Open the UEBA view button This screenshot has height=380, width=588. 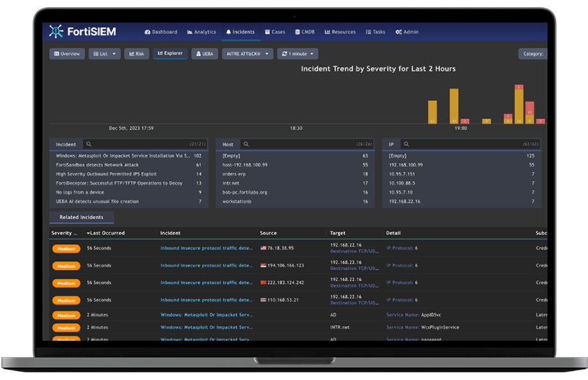coord(205,54)
